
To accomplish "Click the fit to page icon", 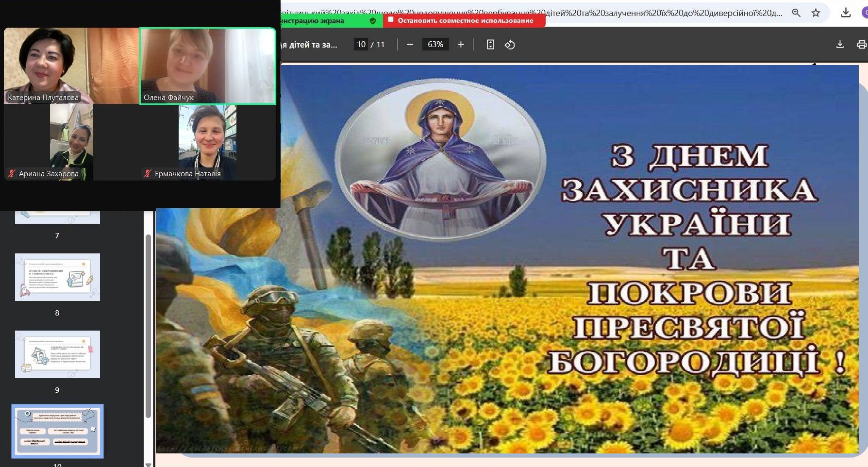I will pos(490,45).
